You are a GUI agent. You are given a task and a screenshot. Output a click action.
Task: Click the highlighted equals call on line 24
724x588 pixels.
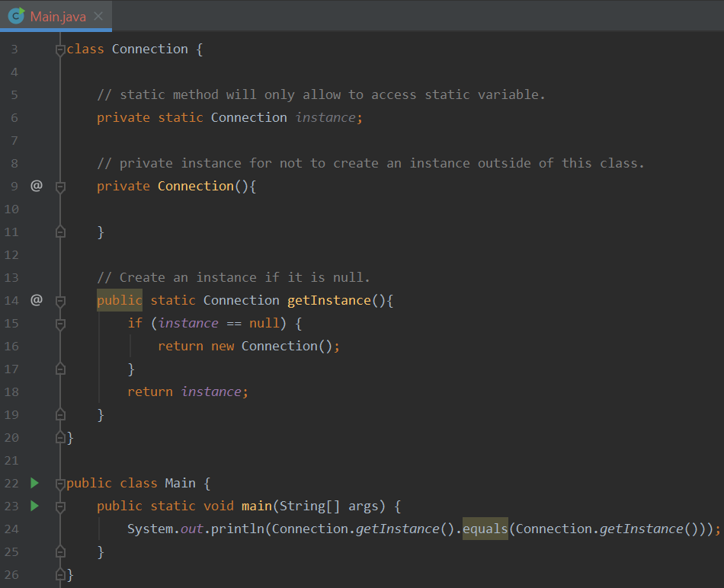(485, 528)
